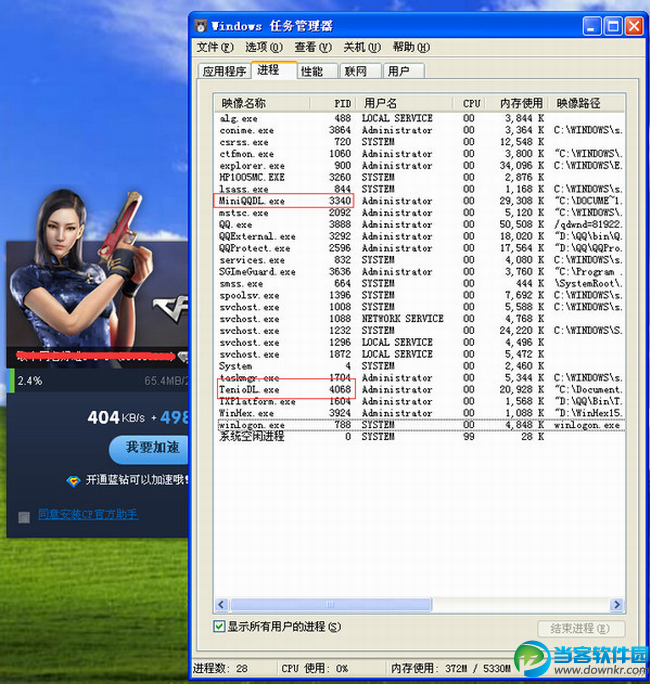
Task: Open the 帮助(H) menu
Action: click(411, 47)
